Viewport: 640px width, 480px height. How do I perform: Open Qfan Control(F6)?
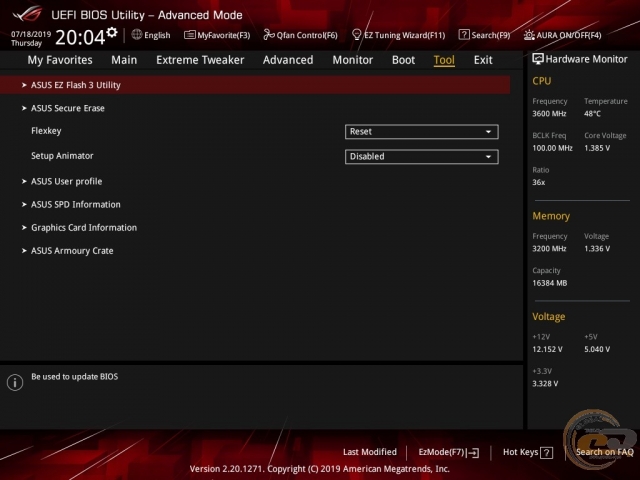click(x=301, y=35)
